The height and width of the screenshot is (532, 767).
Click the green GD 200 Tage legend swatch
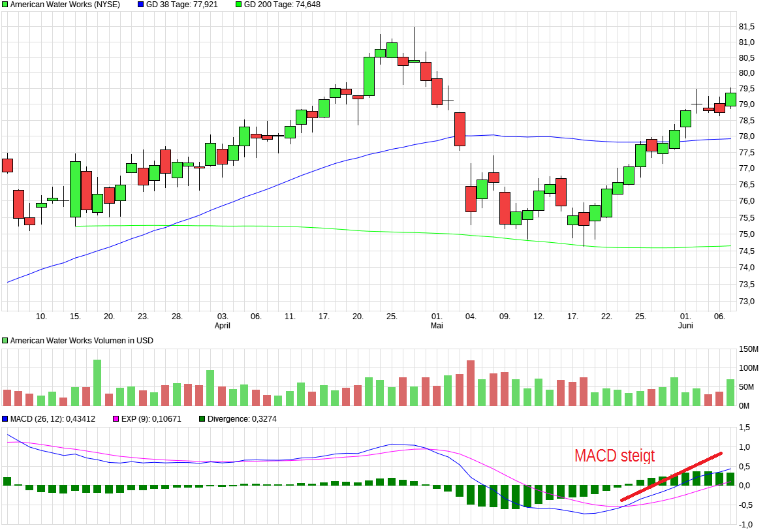tap(239, 5)
